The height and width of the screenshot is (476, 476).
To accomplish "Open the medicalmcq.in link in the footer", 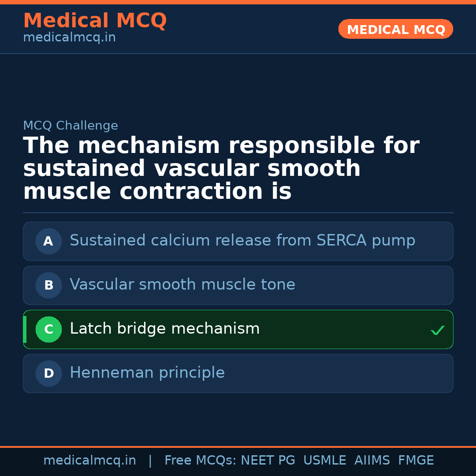I will click(89, 461).
